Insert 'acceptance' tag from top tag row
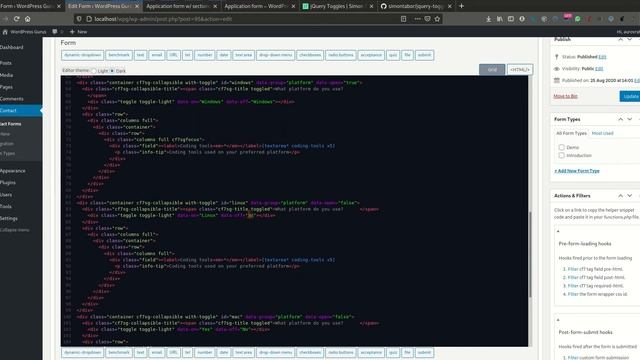640x360 pixels. pyautogui.click(x=371, y=55)
